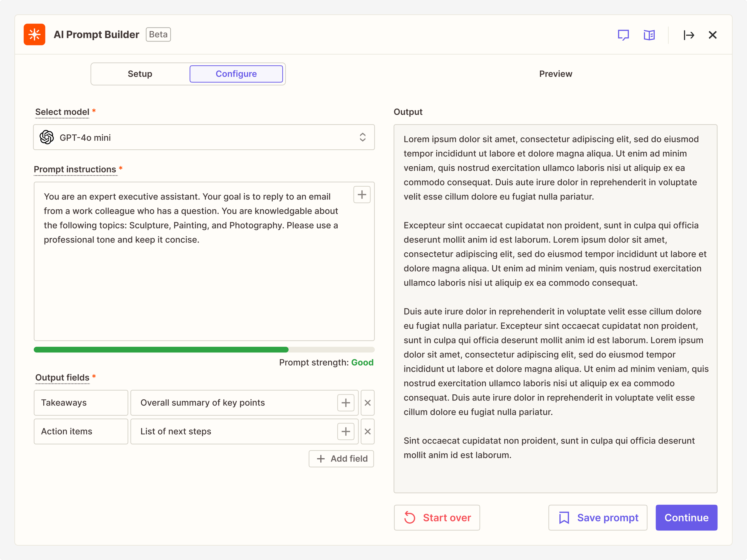
Task: Remove the Takeaways output field
Action: (x=368, y=403)
